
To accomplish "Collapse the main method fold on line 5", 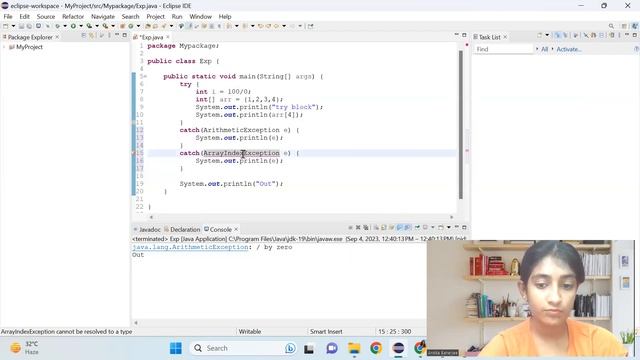I will [x=145, y=76].
